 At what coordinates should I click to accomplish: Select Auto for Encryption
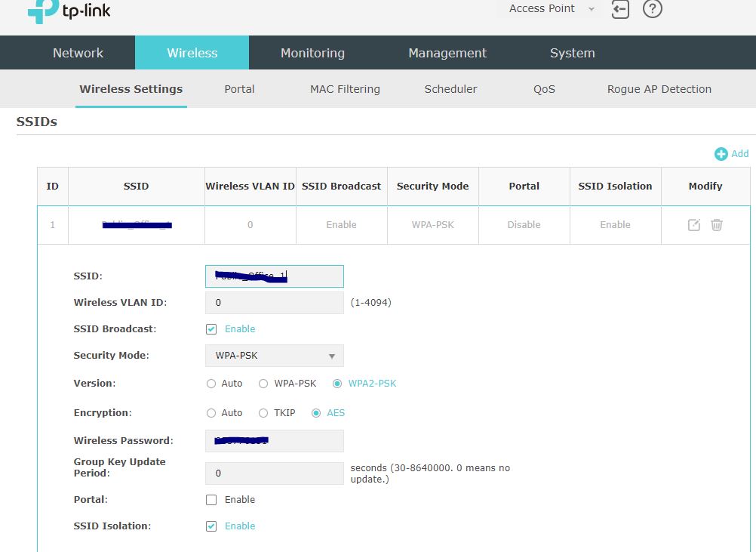point(211,413)
